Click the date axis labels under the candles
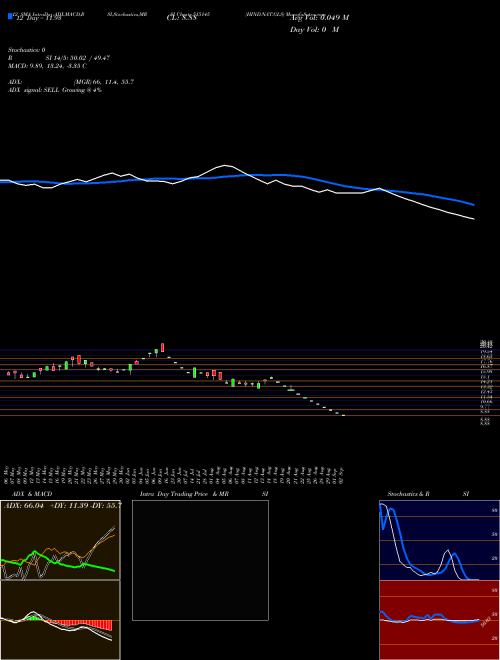Viewport: 500px width, 660px height. pos(175,475)
